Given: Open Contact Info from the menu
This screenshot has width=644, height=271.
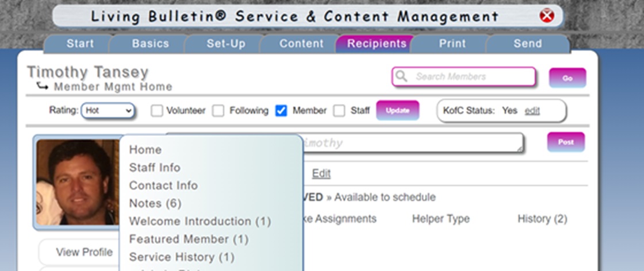Looking at the screenshot, I should coord(163,185).
